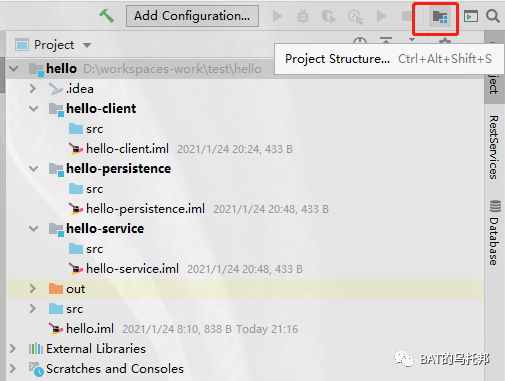Click the hello-client.iml timestamp 2021/1/24 20:24
Screen dimensions: 505x381
(218, 149)
